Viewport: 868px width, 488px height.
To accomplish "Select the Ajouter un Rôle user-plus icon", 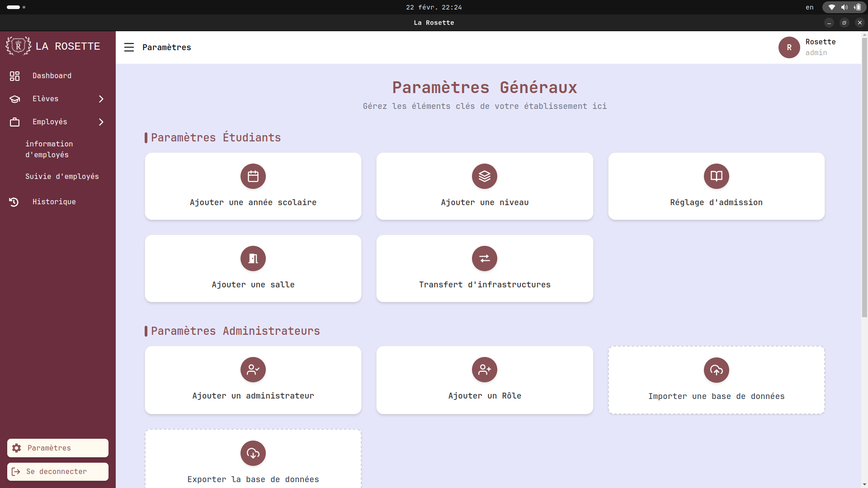I will pos(484,370).
